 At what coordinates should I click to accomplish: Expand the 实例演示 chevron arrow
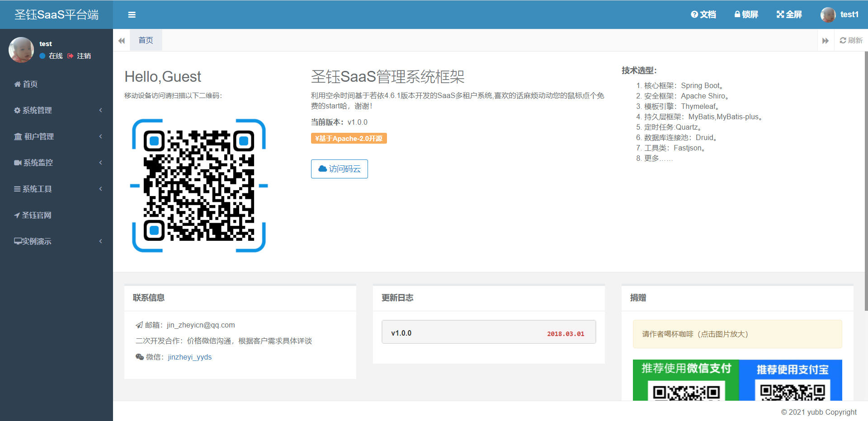101,241
